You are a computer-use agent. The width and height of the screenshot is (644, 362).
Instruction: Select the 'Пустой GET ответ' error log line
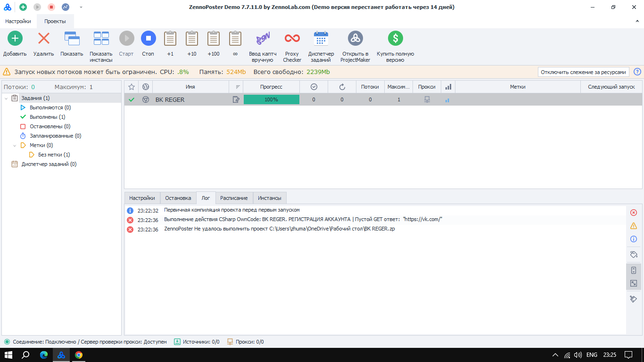[303, 220]
